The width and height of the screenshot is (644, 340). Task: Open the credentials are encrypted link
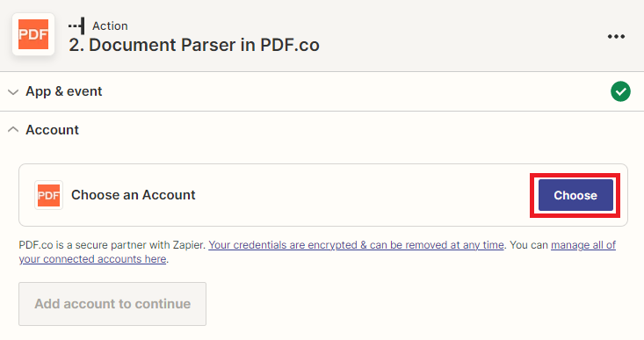[x=356, y=245]
